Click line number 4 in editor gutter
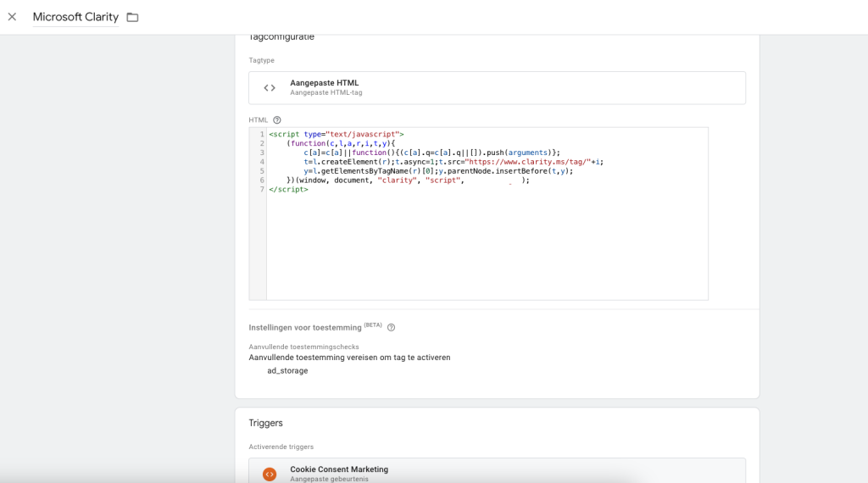This screenshot has width=868, height=483. (262, 162)
